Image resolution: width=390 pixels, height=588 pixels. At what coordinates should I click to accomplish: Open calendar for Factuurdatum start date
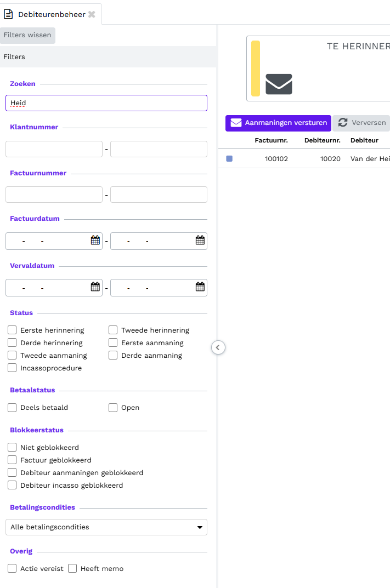(95, 241)
